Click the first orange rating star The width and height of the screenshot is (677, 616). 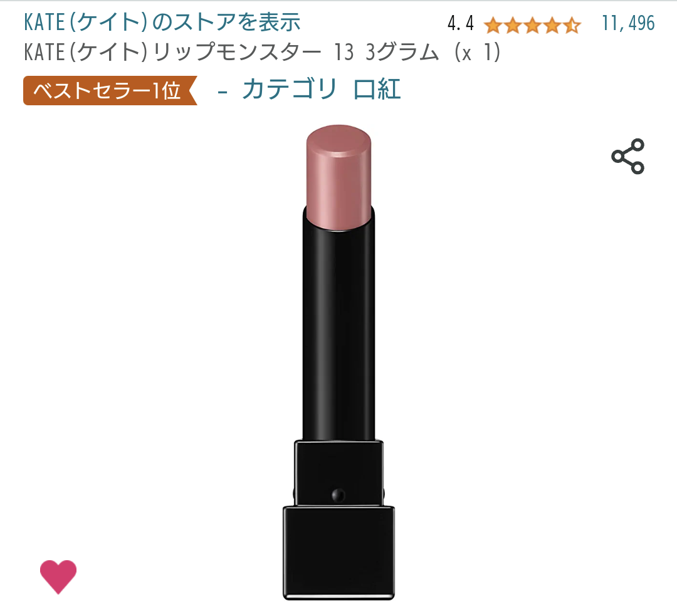[x=493, y=26]
